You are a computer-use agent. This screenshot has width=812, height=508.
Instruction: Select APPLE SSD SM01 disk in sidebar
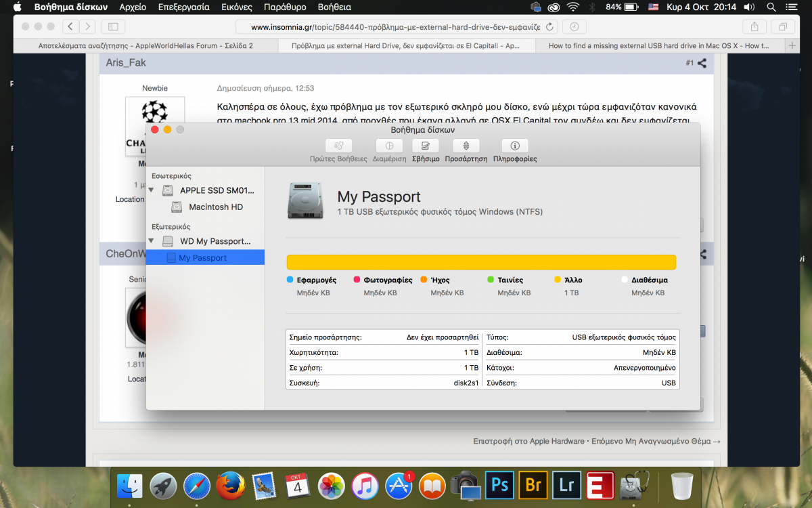[x=205, y=190]
